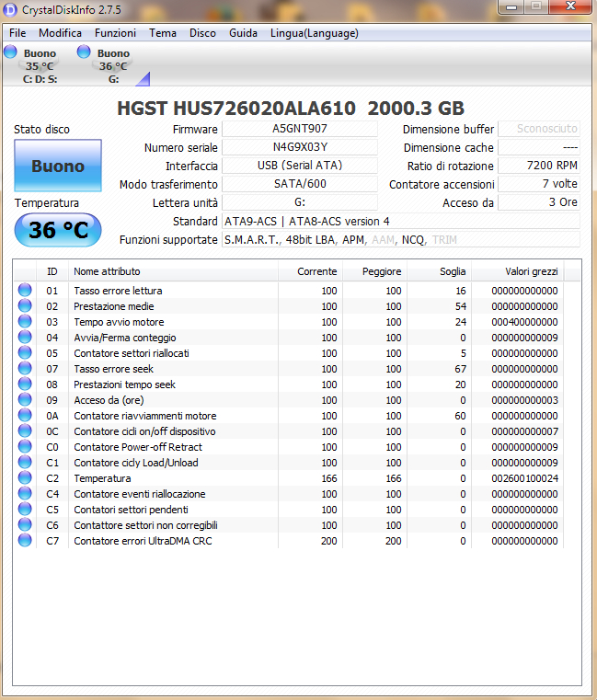Click raw value 000400000000 in Tempo avvio row
Viewport: 597px width, 700px height.
[x=524, y=322]
